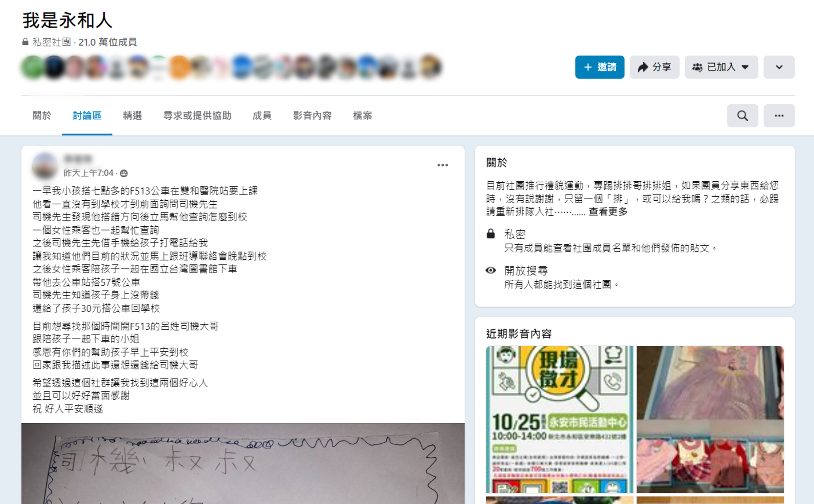Open the three-dot menu beside search
The image size is (814, 504).
tap(779, 116)
